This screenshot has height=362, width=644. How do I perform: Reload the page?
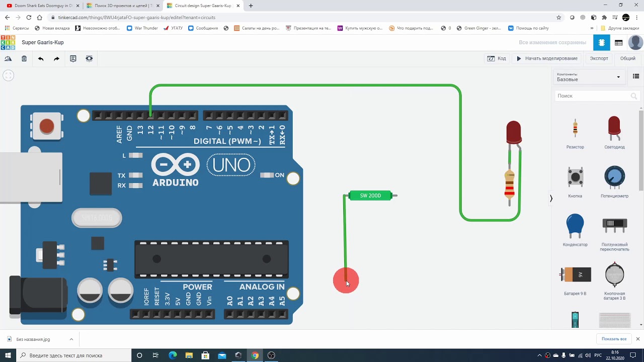tap(29, 17)
